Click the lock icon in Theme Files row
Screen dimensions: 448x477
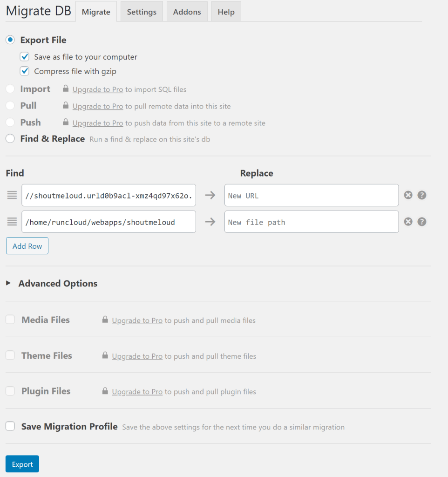[x=105, y=355]
